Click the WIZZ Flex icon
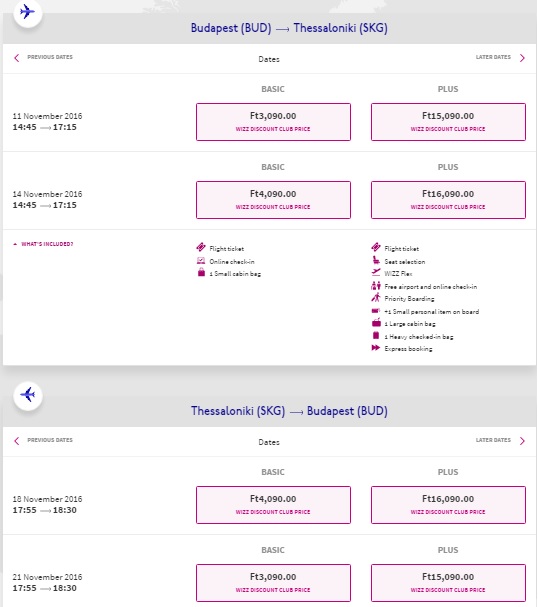Viewport: 538px width, 607px height. tap(375, 273)
